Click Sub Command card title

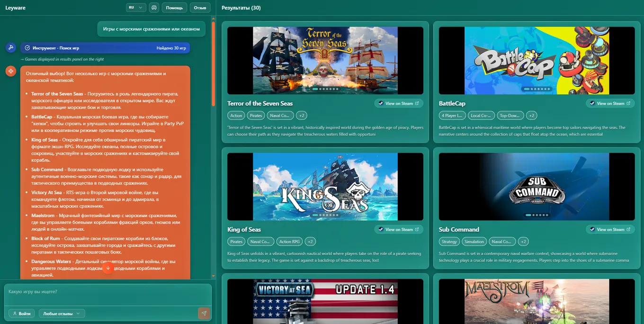(459, 229)
